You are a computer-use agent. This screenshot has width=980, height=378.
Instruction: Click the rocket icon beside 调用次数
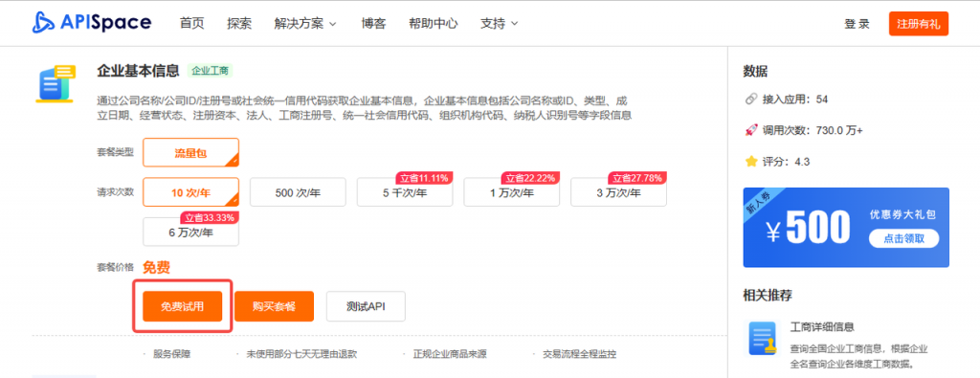point(750,130)
